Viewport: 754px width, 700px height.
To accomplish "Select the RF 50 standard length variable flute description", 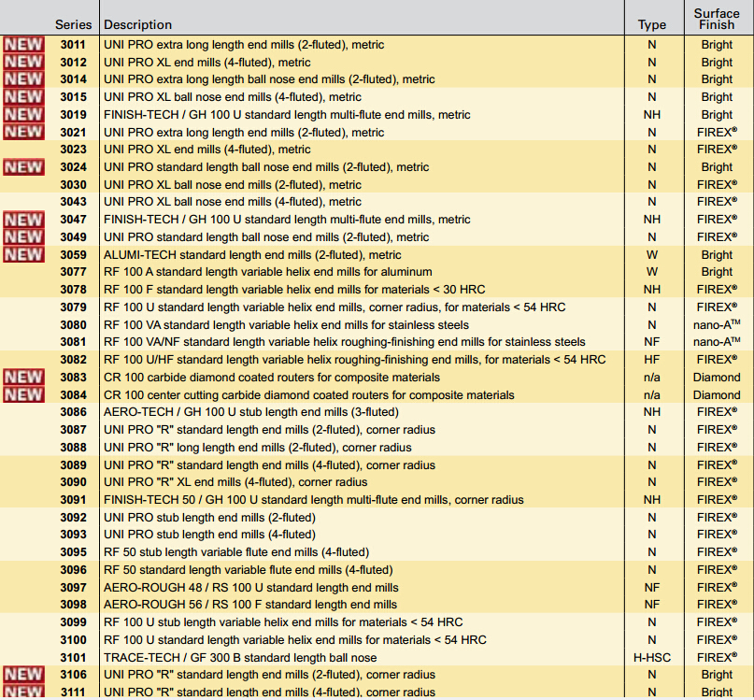I will (x=249, y=570).
